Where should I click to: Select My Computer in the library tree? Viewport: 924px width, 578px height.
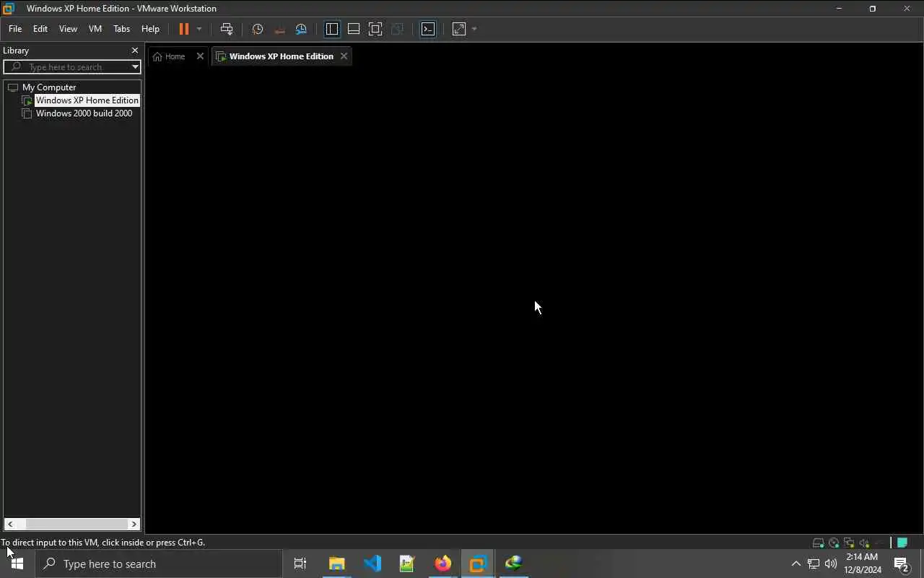click(x=49, y=87)
